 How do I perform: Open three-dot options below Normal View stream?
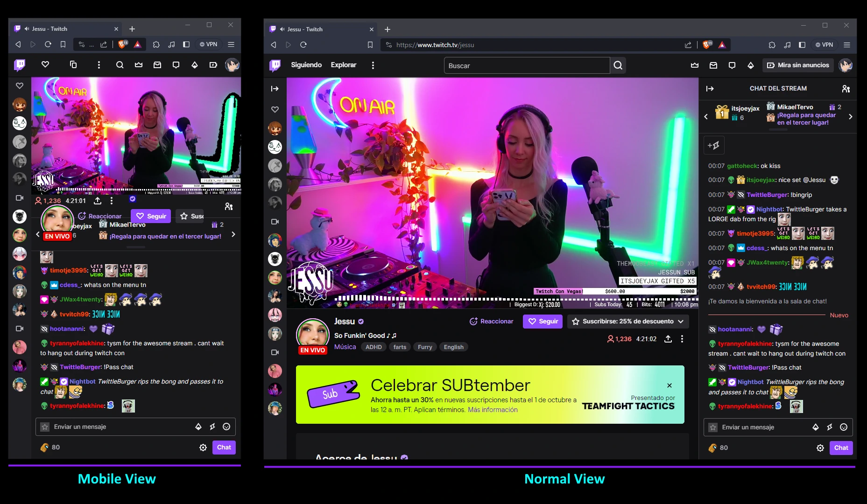tap(682, 339)
